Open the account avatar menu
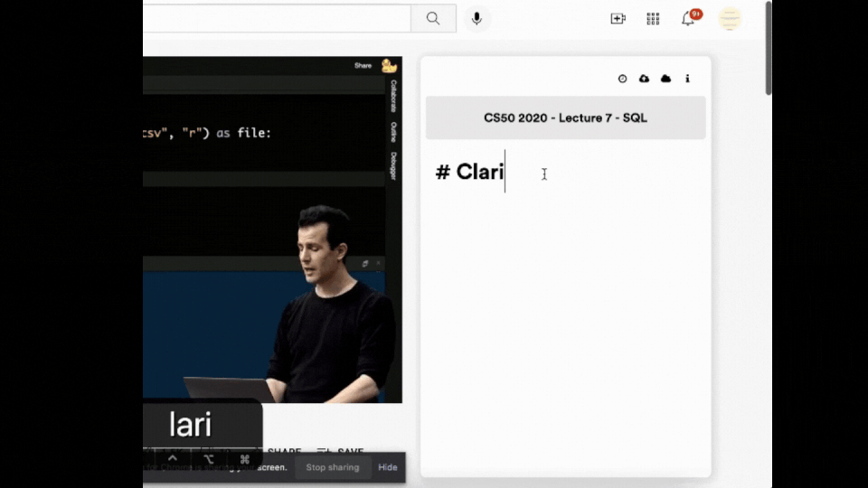 pyautogui.click(x=730, y=18)
